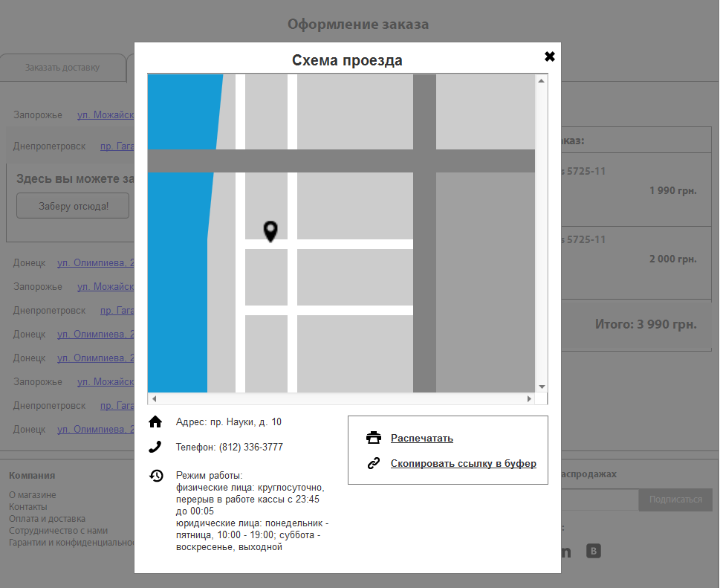
Task: Switch to Заказать доставку tab
Action: click(63, 68)
